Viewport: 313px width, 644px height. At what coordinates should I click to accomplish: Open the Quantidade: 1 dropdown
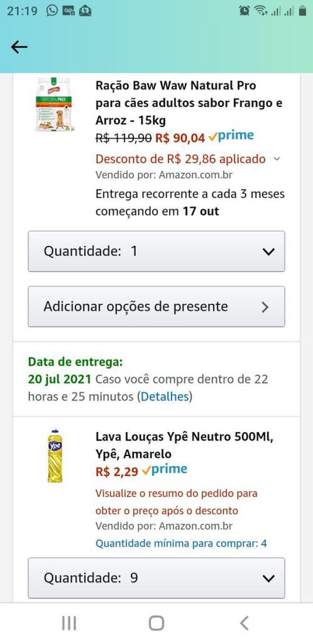point(156,251)
